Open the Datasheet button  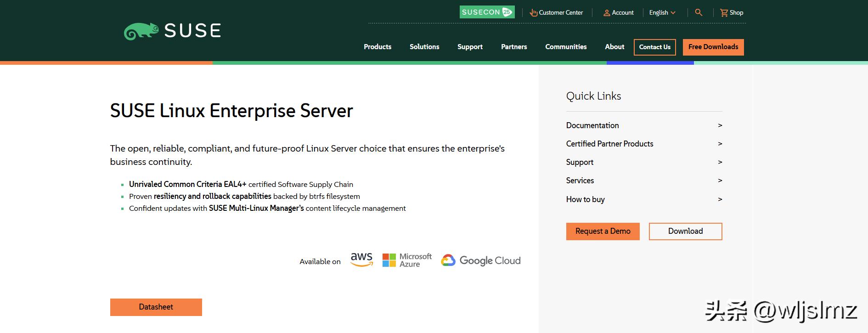coord(156,307)
